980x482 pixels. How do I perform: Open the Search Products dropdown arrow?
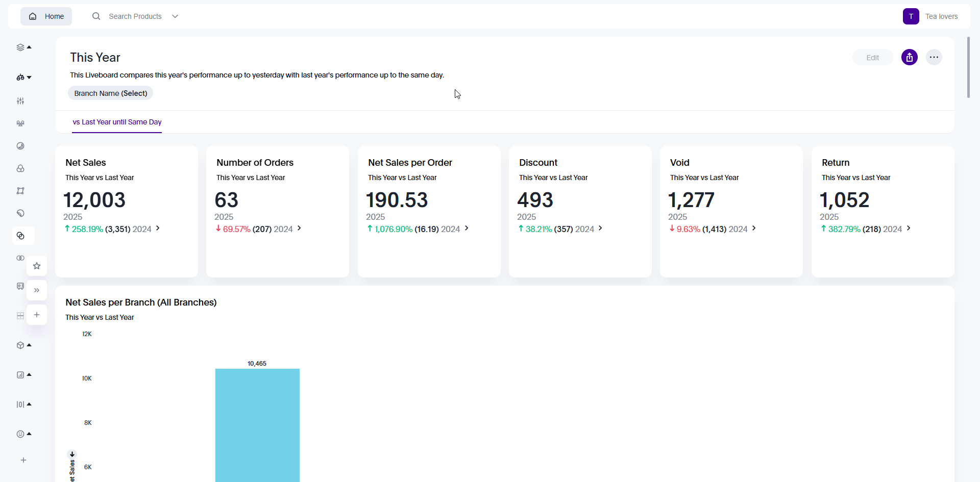point(175,16)
